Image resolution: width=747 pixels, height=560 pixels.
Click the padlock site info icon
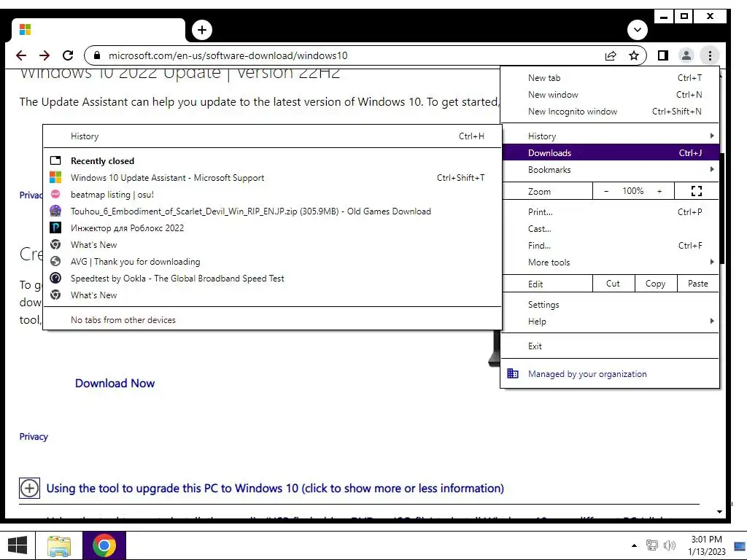click(97, 55)
